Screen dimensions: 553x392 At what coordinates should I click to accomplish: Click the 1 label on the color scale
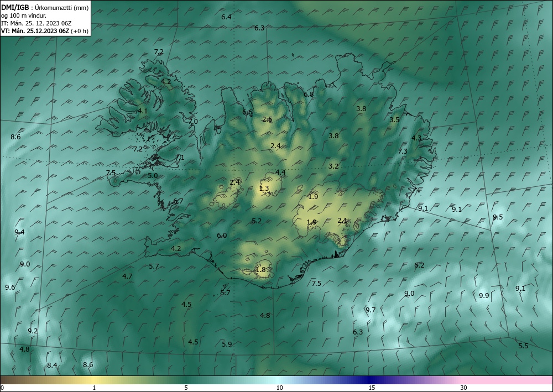click(x=94, y=388)
